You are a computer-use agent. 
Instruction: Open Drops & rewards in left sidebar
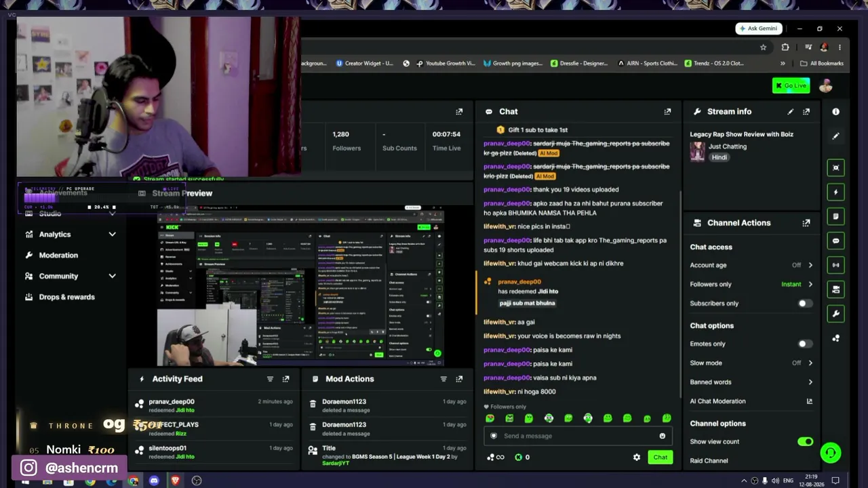coord(66,297)
